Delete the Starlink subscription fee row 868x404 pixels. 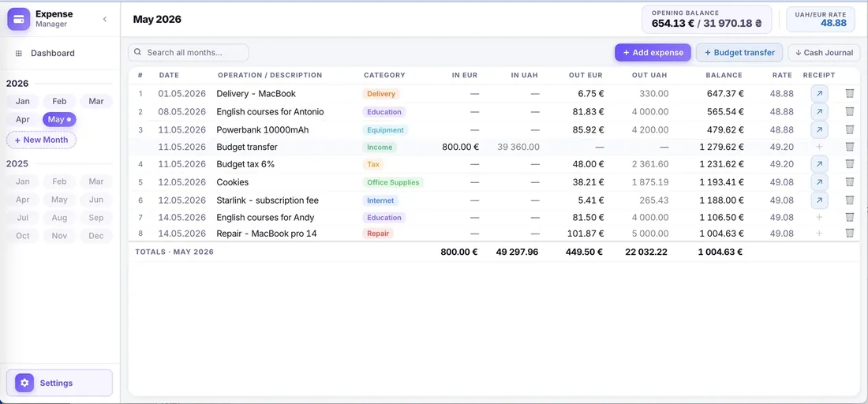(x=850, y=200)
